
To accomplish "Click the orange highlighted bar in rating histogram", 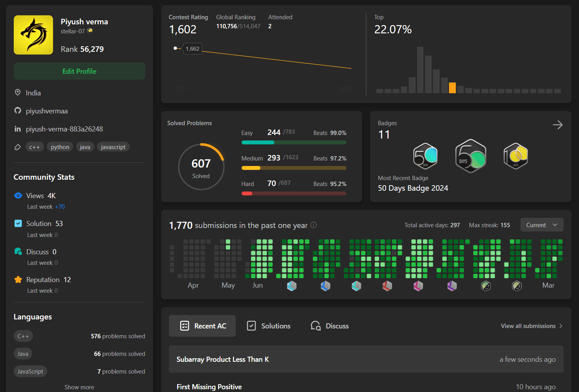I will tap(452, 88).
